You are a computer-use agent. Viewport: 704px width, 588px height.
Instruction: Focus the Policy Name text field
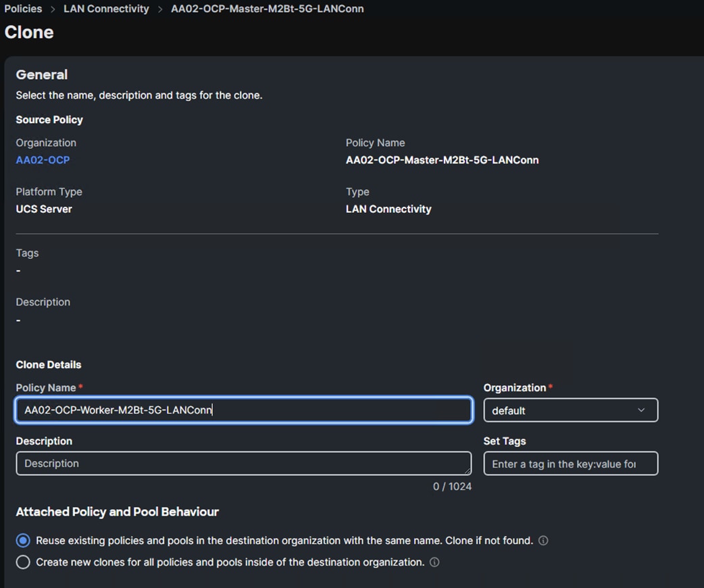click(x=243, y=410)
